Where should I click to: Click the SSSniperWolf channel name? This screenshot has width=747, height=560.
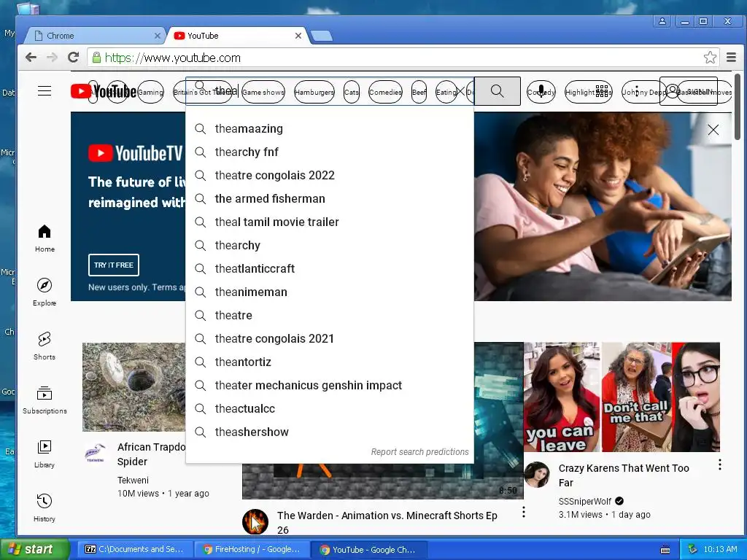(x=584, y=501)
